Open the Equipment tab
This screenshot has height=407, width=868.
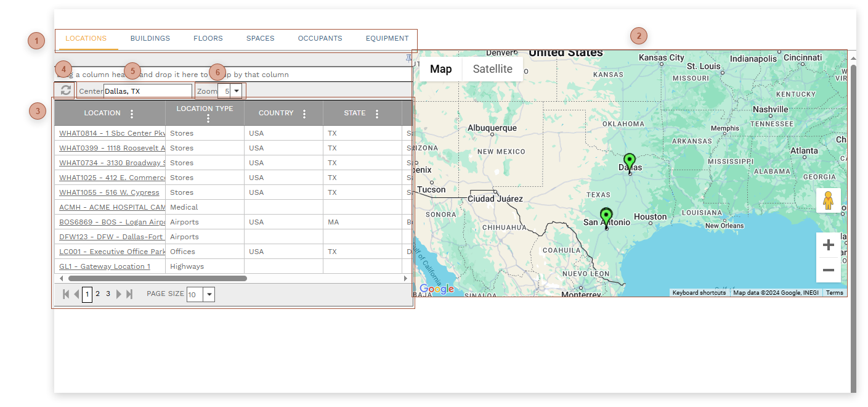[x=387, y=38]
